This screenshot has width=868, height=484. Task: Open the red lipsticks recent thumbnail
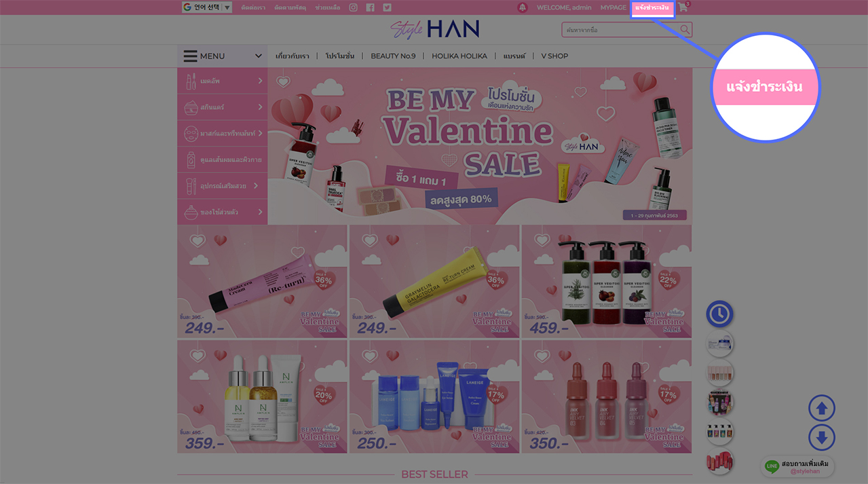[719, 462]
